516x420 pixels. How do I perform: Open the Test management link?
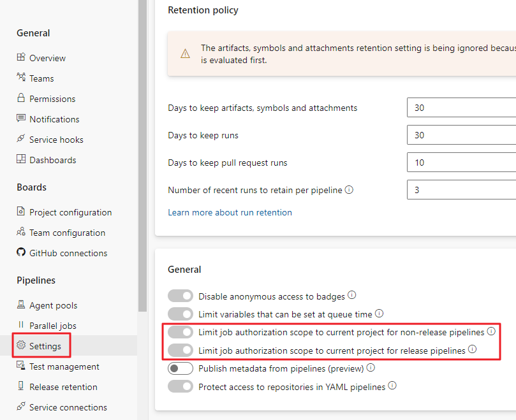(x=64, y=366)
